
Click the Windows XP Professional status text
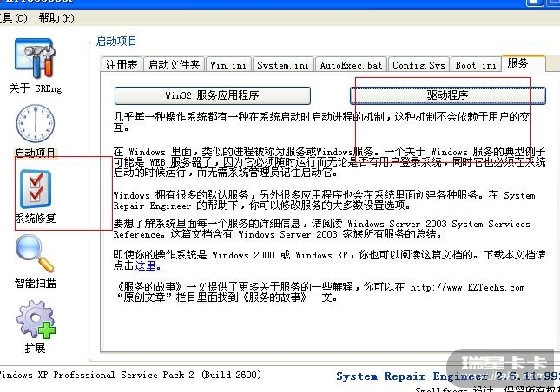[130, 375]
